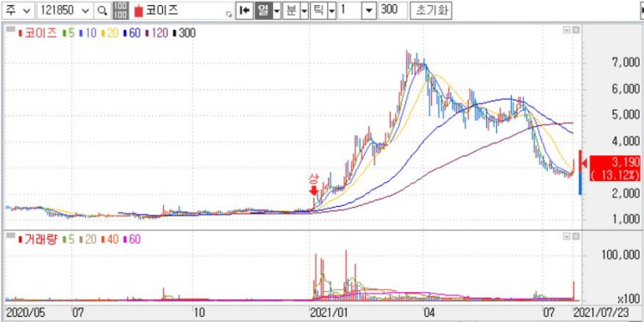644x322 pixels.
Task: Click the right scroll arrow at toolbar end
Action: 641,10
